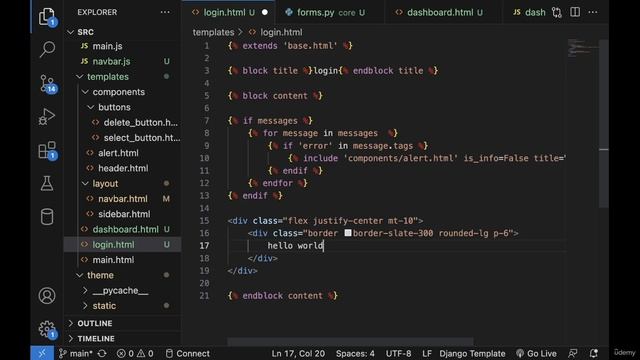Click the Connect database button
The image size is (640, 360).
188,353
